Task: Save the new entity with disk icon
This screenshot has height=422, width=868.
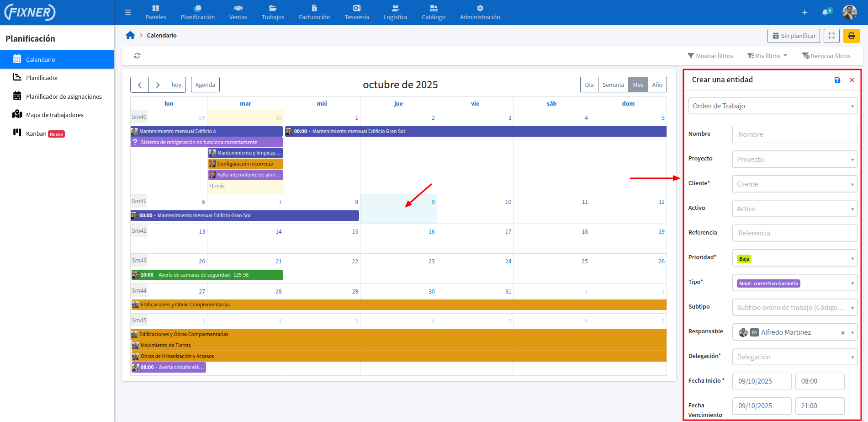Action: (837, 80)
